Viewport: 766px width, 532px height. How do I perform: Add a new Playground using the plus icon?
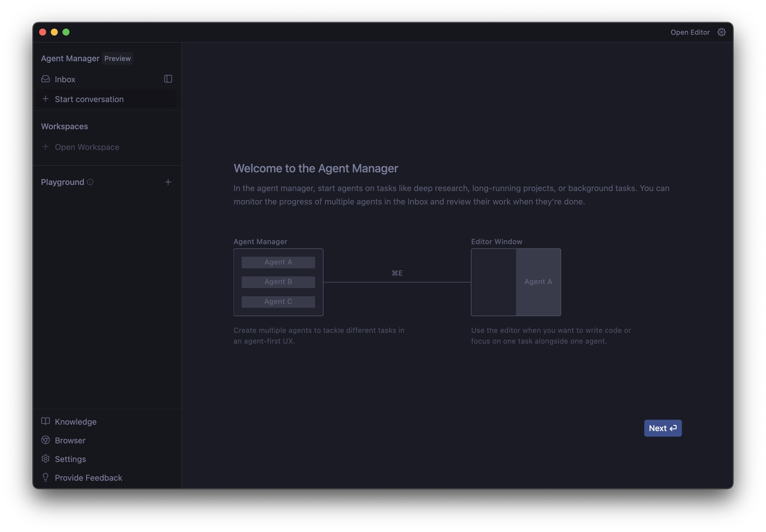point(168,181)
